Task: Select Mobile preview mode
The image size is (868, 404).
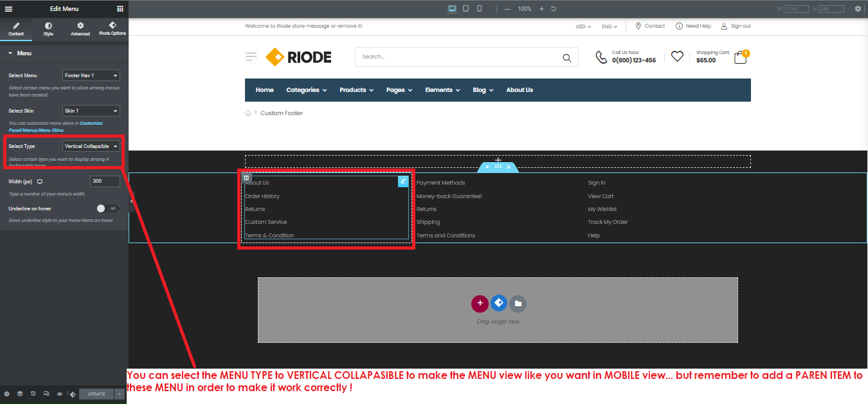Action: [x=480, y=8]
